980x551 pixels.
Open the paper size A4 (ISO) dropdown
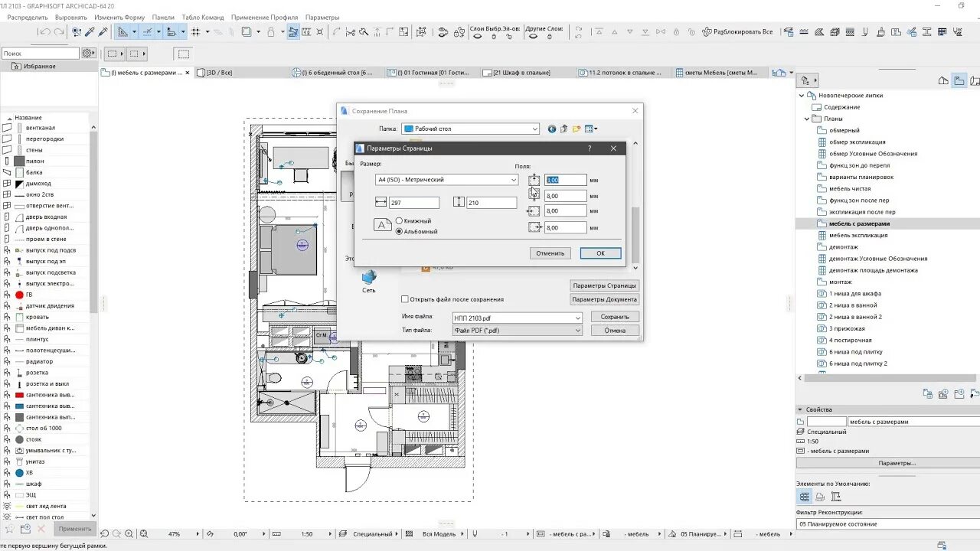point(447,180)
